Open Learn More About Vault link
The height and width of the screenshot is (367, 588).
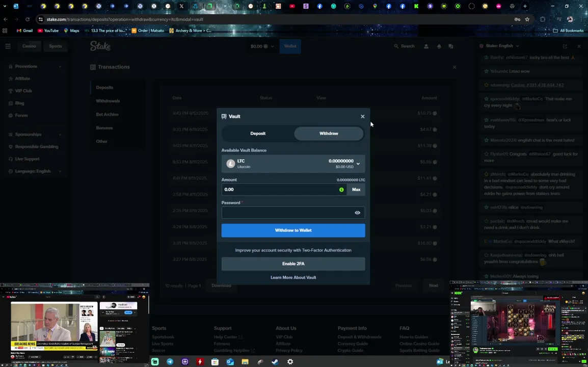[x=293, y=277]
